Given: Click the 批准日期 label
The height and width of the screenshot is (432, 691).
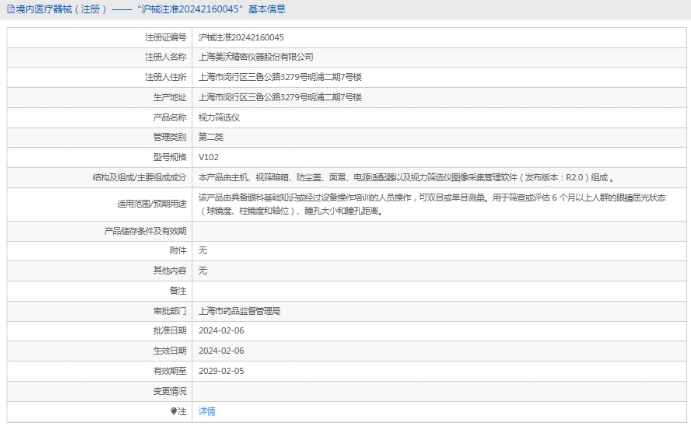Looking at the screenshot, I should click(170, 331).
